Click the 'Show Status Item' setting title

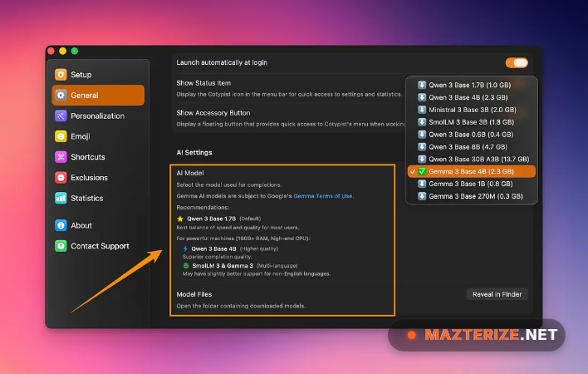[x=203, y=83]
